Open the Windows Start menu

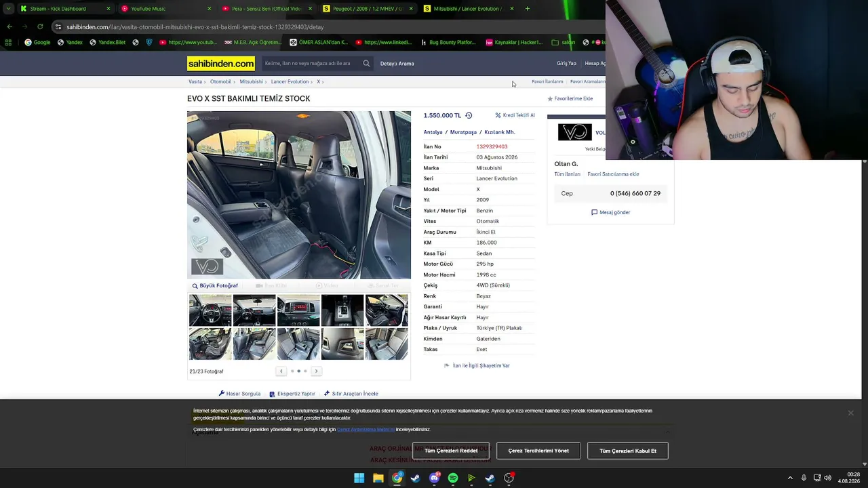[359, 478]
